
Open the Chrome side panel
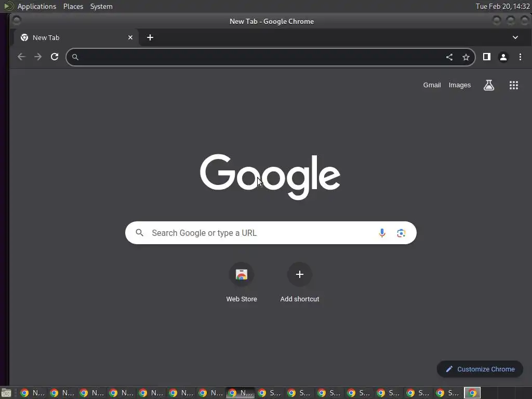pyautogui.click(x=486, y=57)
